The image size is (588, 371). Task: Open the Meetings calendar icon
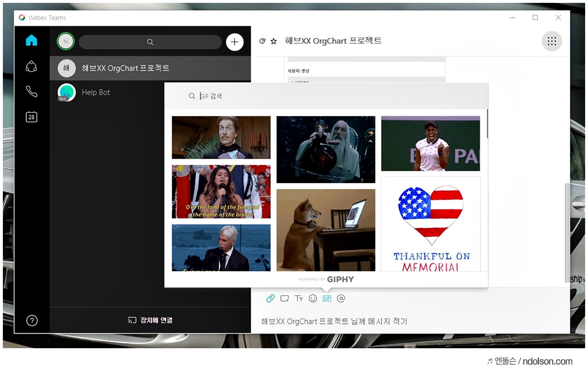[x=31, y=117]
